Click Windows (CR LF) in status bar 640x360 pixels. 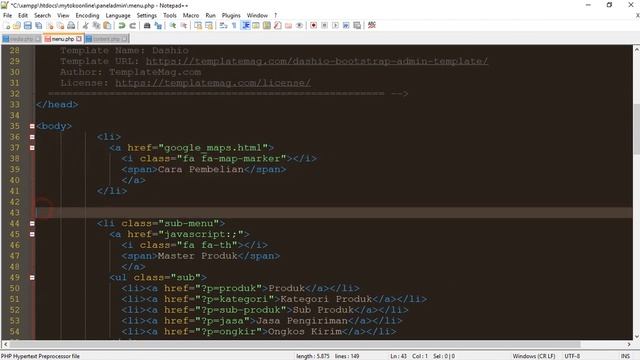534,356
